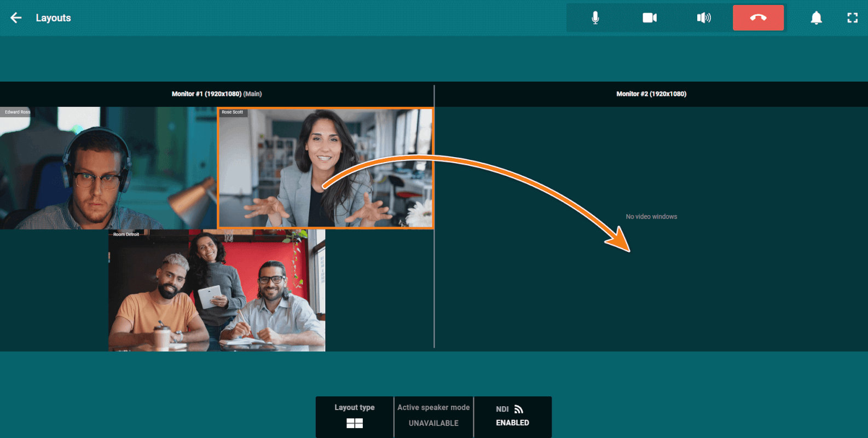The image size is (868, 438).
Task: Click the 'No video windows' text
Action: pyautogui.click(x=651, y=217)
